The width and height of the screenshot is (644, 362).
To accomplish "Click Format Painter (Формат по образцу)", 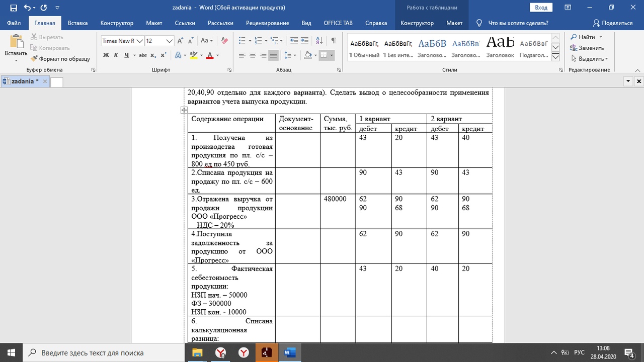I will coord(60,59).
